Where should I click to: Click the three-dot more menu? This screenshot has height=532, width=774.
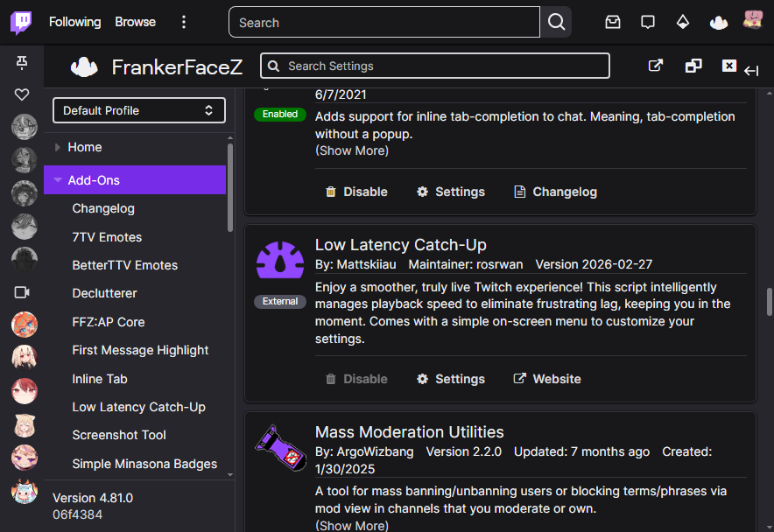184,22
